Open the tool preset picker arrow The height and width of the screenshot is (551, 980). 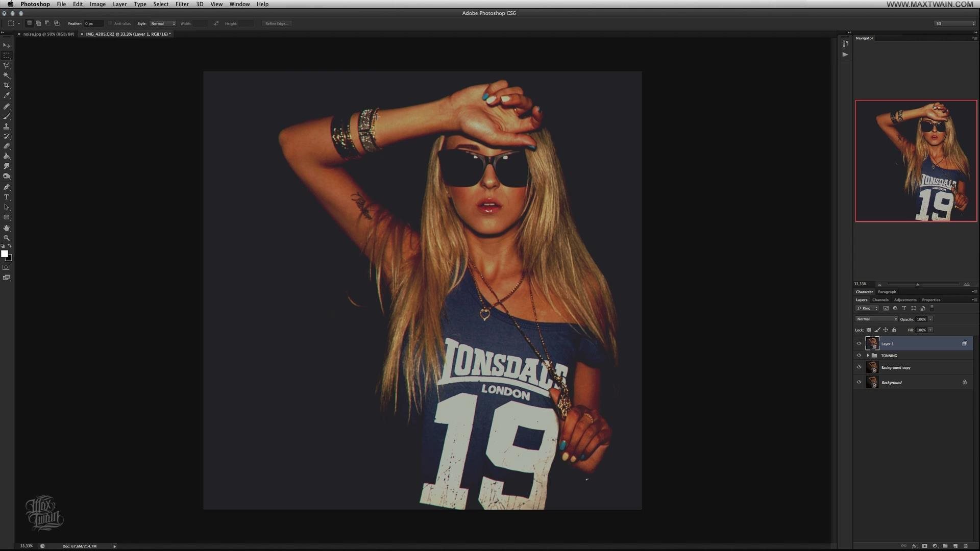pyautogui.click(x=19, y=23)
